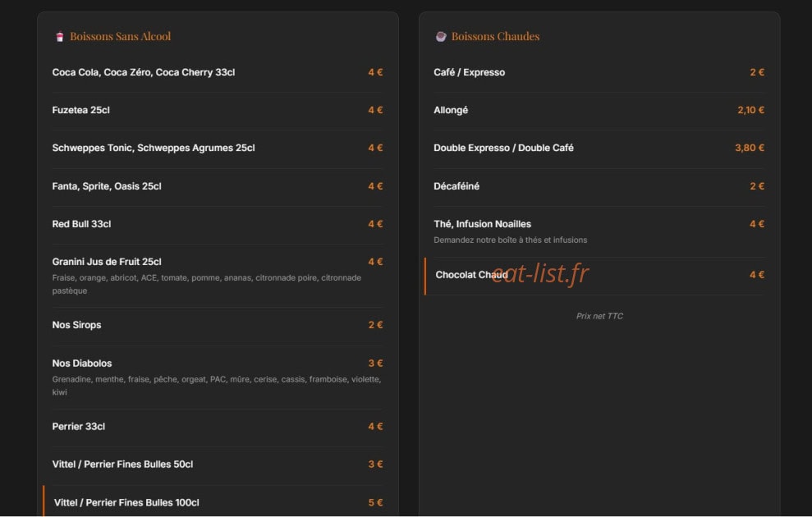Screen dimensions: 812x517
Task: Choose Schweppes Tonic, Schweppes Agrumes 25cl
Action: pyautogui.click(x=218, y=148)
